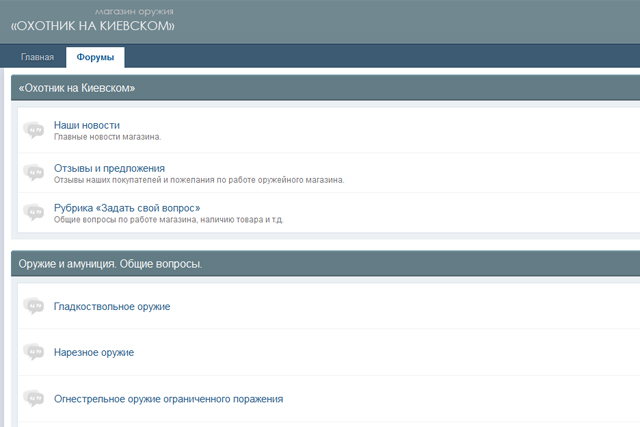This screenshot has height=427, width=640.
Task: Click the forum icon beside Отзывы и предложения
Action: pyautogui.click(x=33, y=172)
